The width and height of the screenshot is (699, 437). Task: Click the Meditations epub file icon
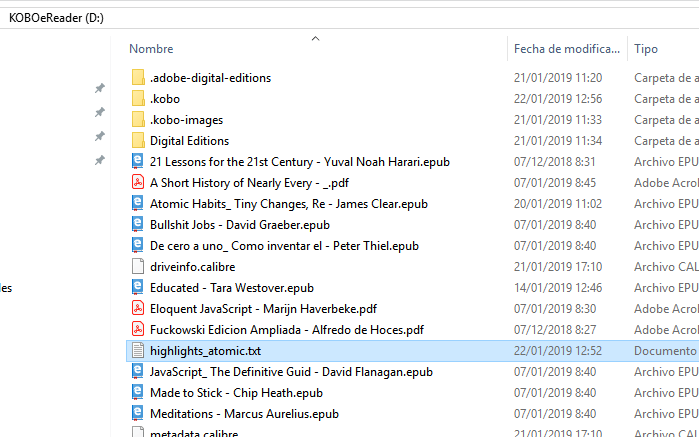coord(138,413)
